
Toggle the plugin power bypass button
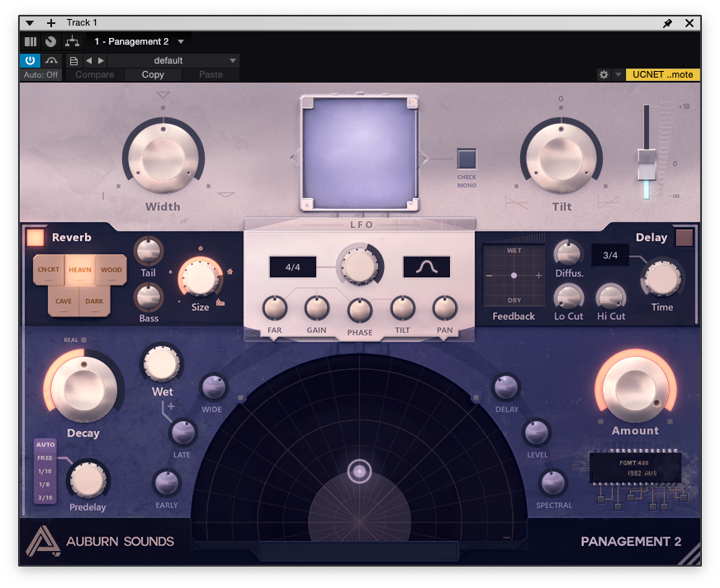(31, 60)
